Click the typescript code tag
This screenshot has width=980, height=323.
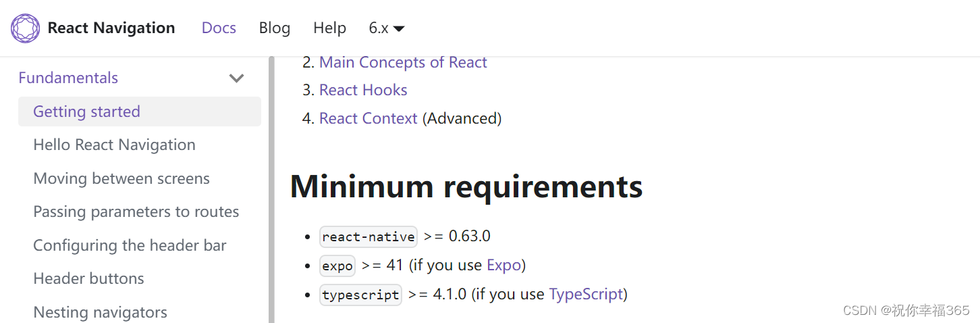pos(360,295)
